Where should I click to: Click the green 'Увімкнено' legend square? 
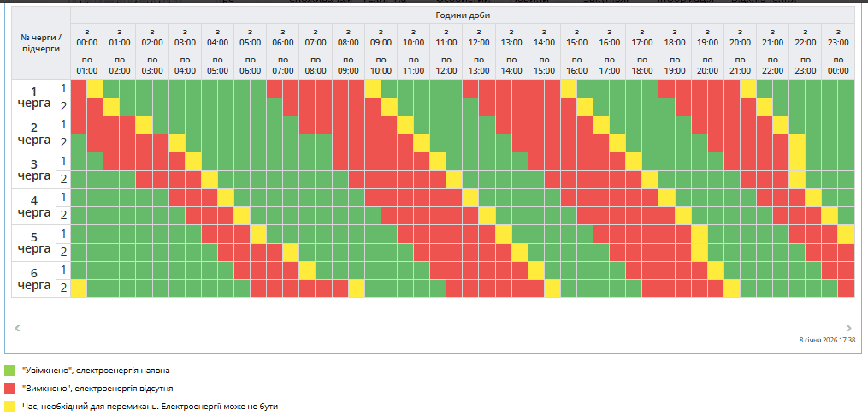pos(9,371)
